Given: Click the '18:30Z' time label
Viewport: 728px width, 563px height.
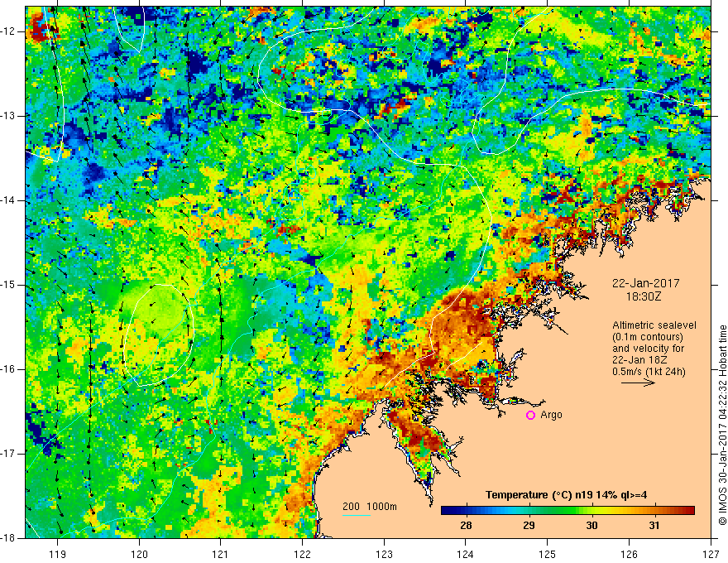Looking at the screenshot, I should pyautogui.click(x=644, y=296).
